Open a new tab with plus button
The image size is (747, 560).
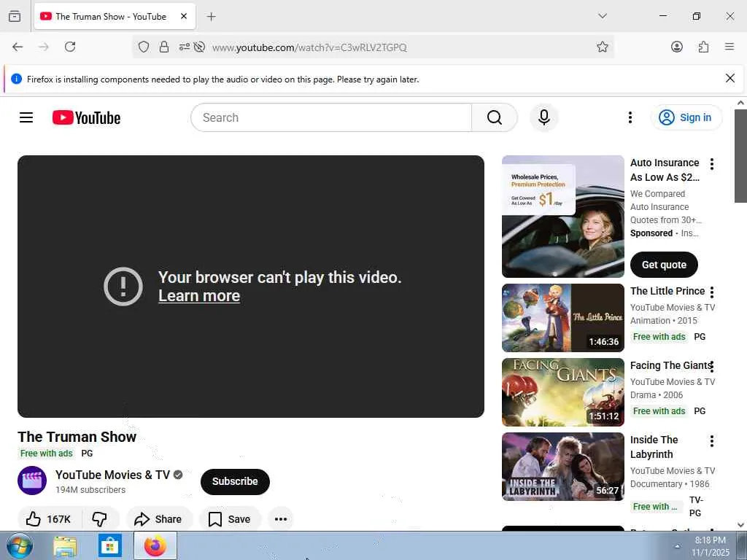(211, 17)
